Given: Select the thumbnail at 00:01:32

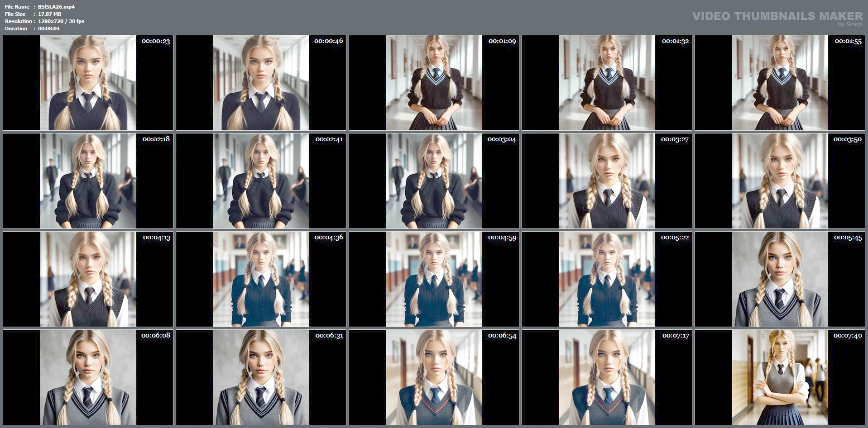Looking at the screenshot, I should pyautogui.click(x=607, y=83).
